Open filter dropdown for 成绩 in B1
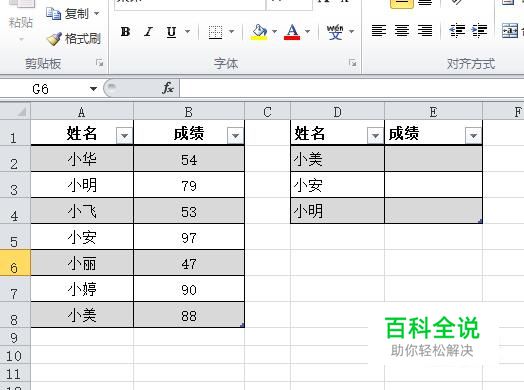The width and height of the screenshot is (524, 390). pyautogui.click(x=235, y=136)
